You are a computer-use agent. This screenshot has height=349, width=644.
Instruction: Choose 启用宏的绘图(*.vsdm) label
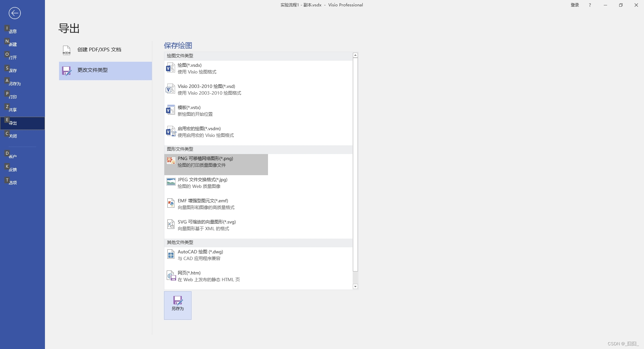coord(199,129)
